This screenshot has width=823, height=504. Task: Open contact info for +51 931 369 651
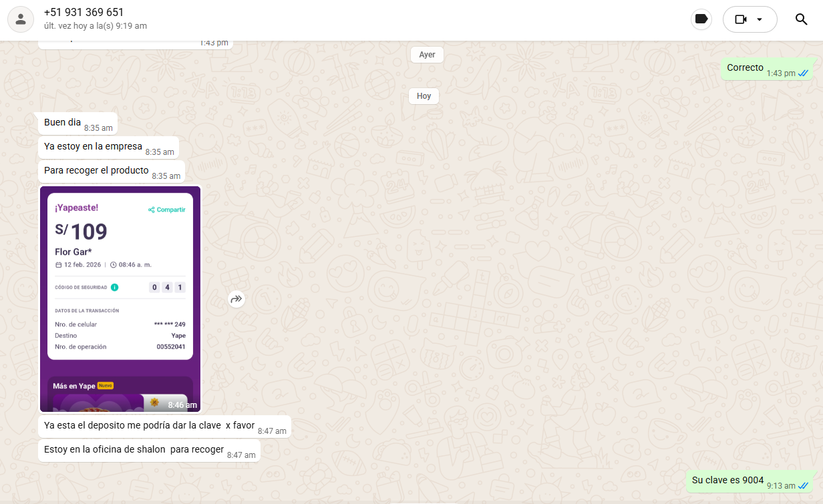(84, 13)
